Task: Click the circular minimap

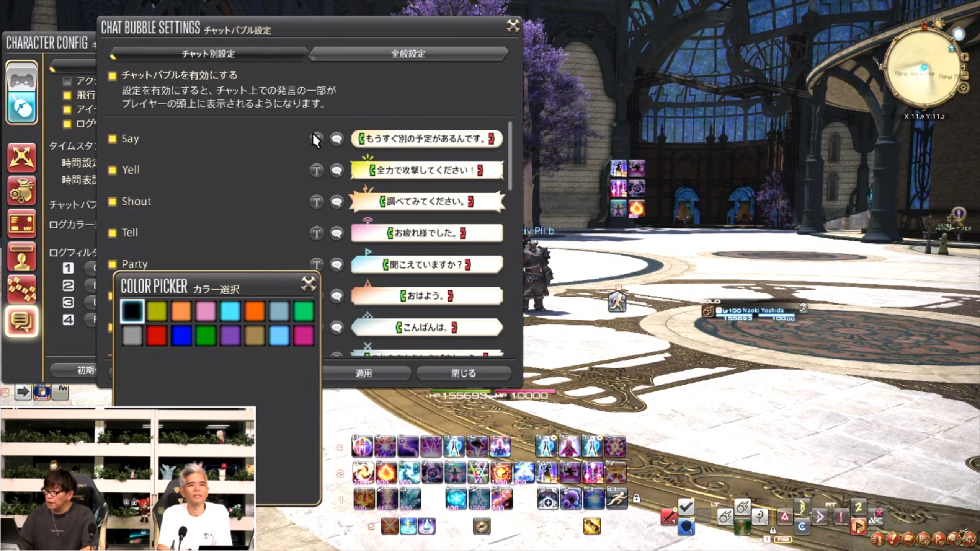Action: tap(923, 68)
